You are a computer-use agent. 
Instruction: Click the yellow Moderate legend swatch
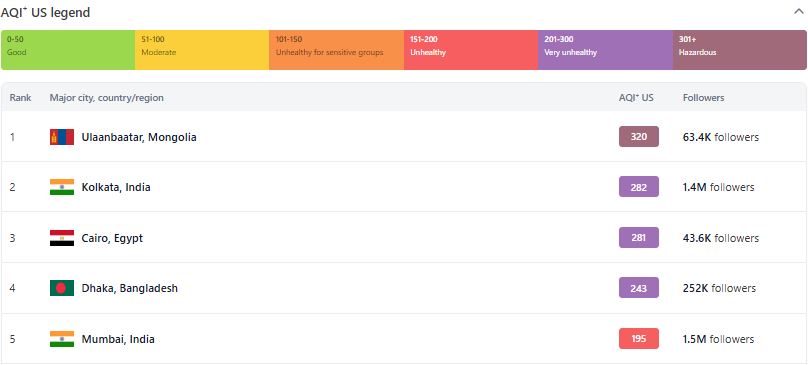coord(202,50)
